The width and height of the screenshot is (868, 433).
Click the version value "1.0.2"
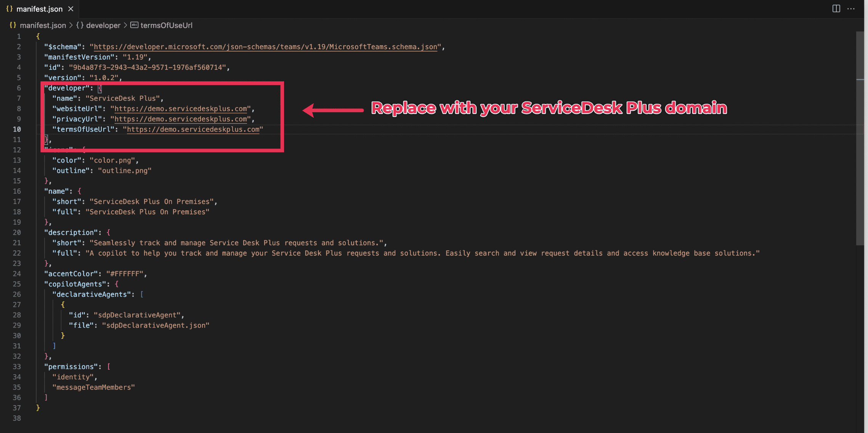coord(104,78)
